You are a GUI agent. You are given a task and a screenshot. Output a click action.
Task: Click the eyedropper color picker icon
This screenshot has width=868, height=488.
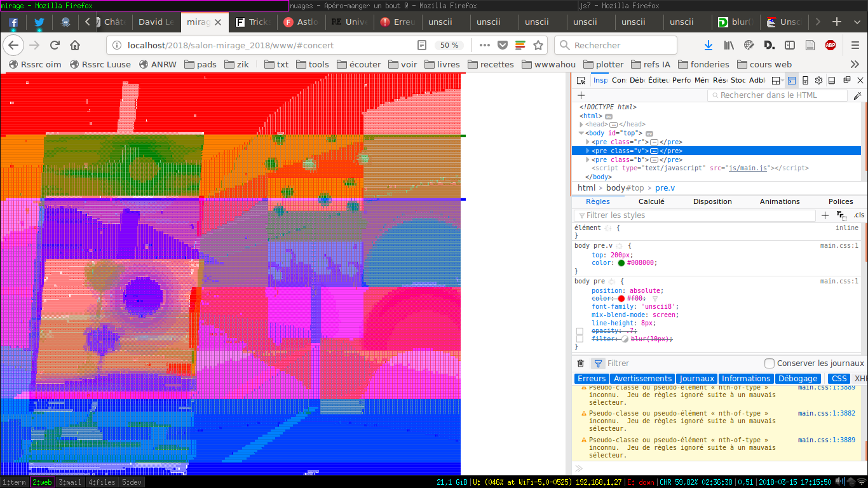(x=857, y=95)
